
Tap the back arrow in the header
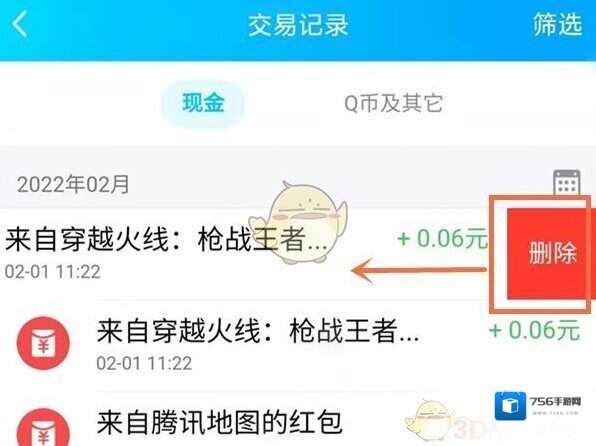click(x=20, y=24)
